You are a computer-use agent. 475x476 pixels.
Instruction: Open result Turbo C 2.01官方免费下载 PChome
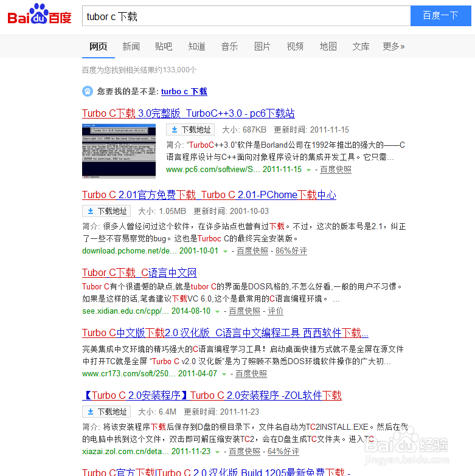pyautogui.click(x=209, y=195)
